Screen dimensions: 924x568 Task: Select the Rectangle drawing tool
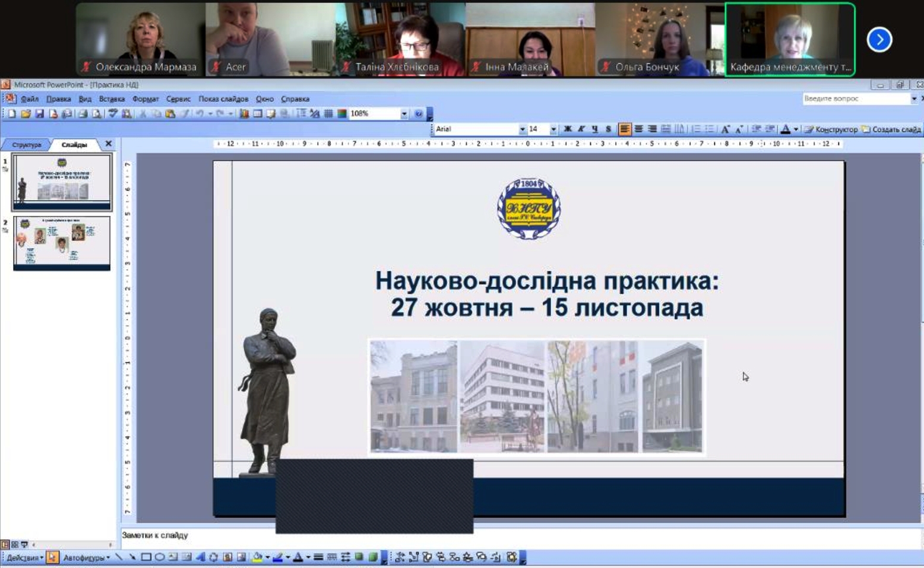(145, 557)
